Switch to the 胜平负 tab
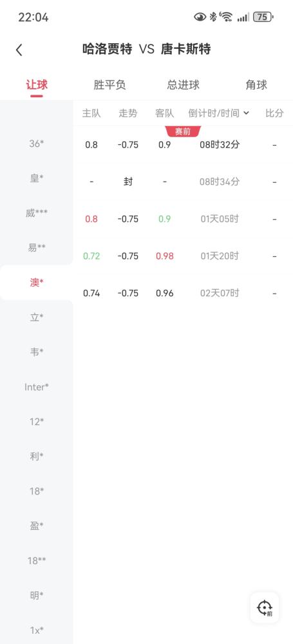Screen dimensions: 293x644 click(x=109, y=85)
